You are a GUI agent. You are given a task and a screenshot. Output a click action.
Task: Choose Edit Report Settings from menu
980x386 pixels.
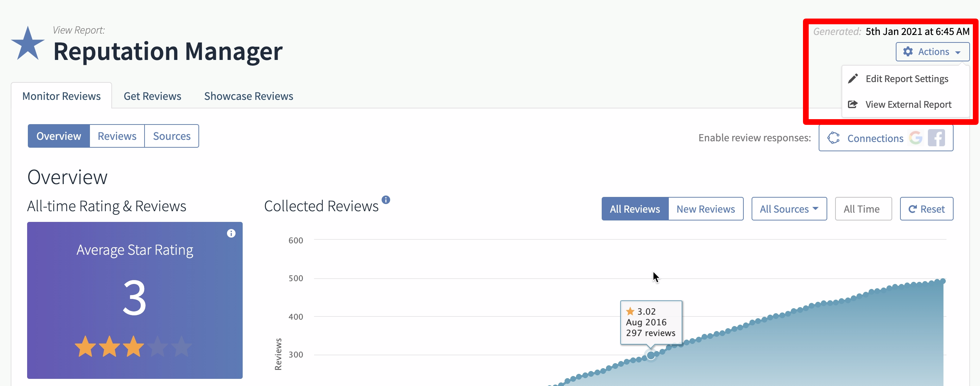pos(905,79)
